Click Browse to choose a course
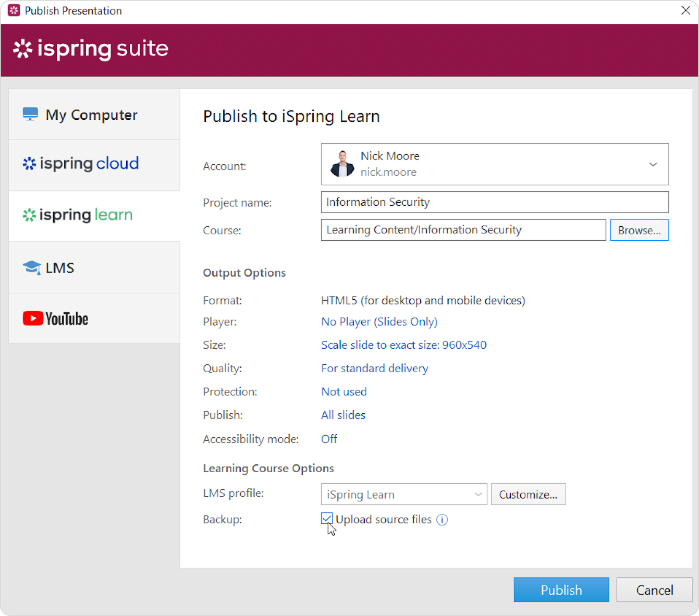Screen dimensions: 699x616 [639, 230]
